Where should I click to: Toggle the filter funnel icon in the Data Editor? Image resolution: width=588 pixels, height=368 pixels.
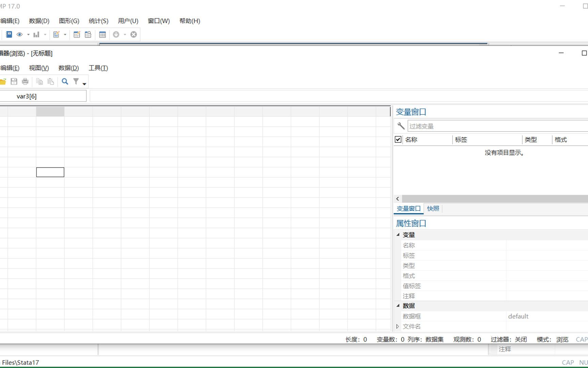(x=76, y=81)
